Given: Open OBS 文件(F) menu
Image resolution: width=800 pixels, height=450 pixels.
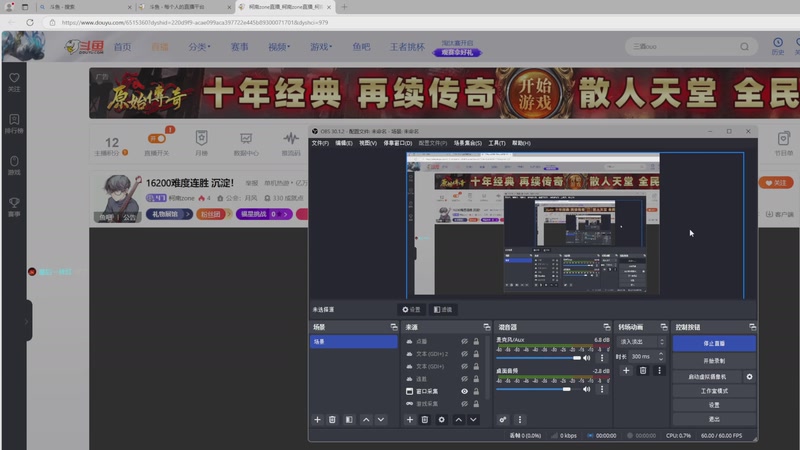Looking at the screenshot, I should (320, 143).
